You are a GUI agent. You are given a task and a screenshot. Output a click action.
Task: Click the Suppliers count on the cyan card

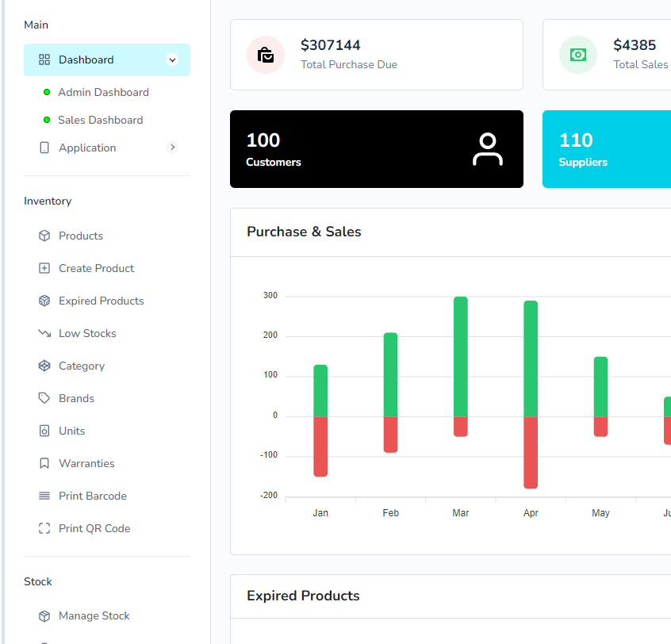[x=575, y=140]
